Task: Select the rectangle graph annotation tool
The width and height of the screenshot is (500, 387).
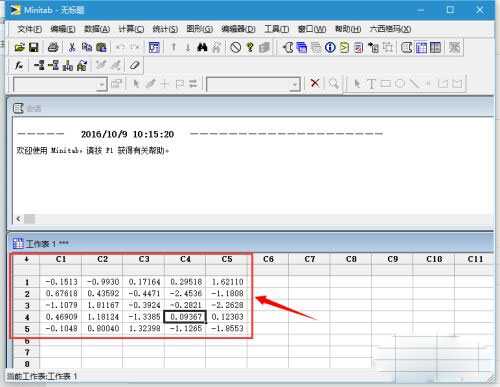Action: click(386, 83)
